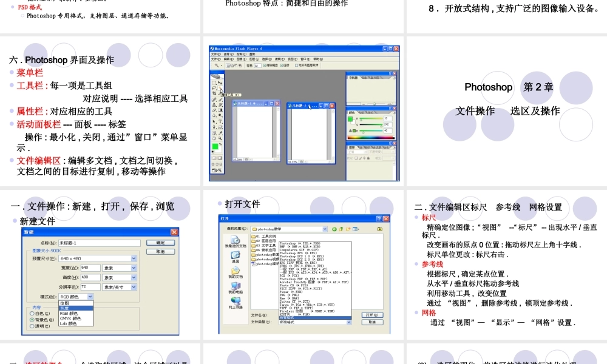Image resolution: width=607 pixels, height=364 pixels.
Task: Click the 宽度 field showing 640
Action: coord(90,268)
